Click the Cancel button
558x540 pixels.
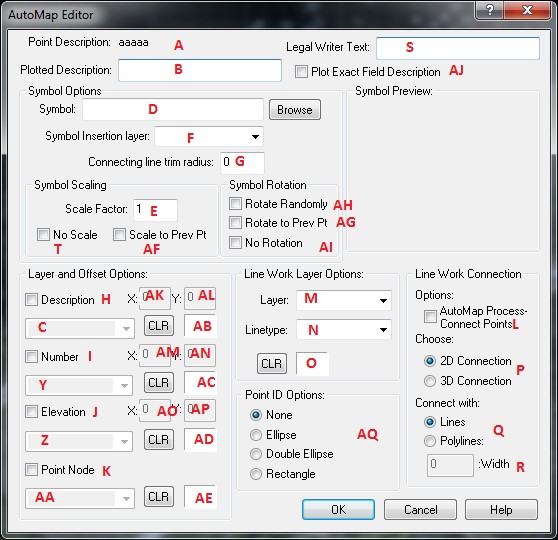(x=420, y=509)
